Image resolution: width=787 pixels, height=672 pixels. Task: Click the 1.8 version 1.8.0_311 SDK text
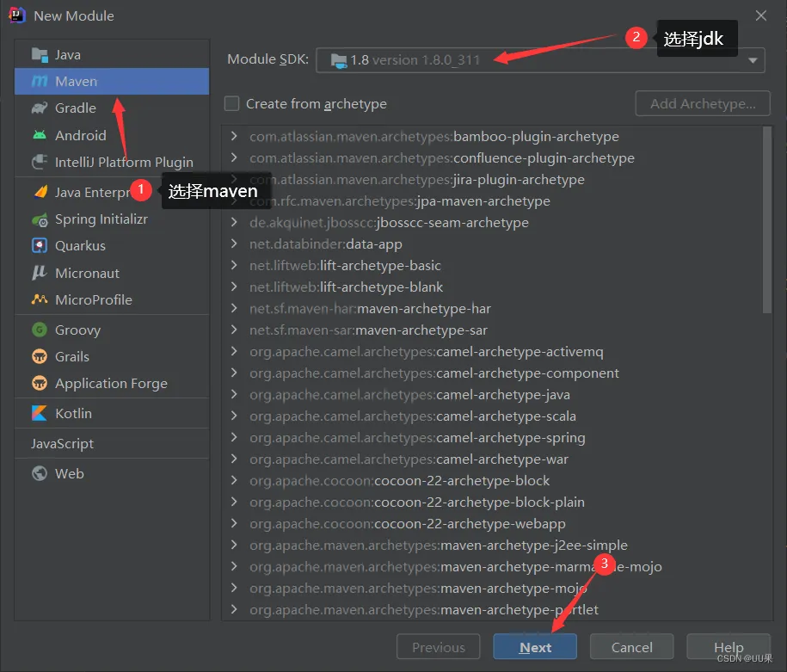tap(415, 60)
